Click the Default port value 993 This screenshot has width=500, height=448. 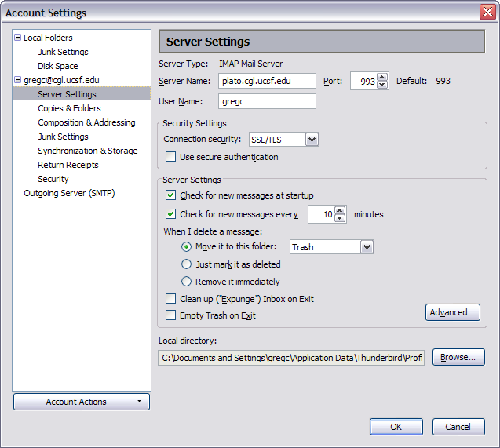[443, 81]
